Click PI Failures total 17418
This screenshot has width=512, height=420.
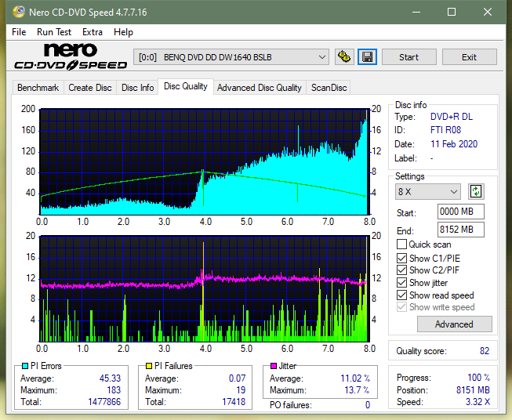coord(234,402)
